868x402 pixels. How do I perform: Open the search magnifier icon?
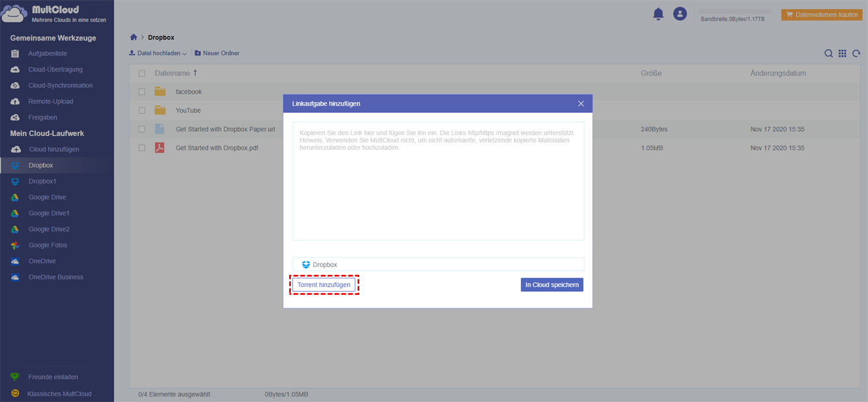coord(829,54)
